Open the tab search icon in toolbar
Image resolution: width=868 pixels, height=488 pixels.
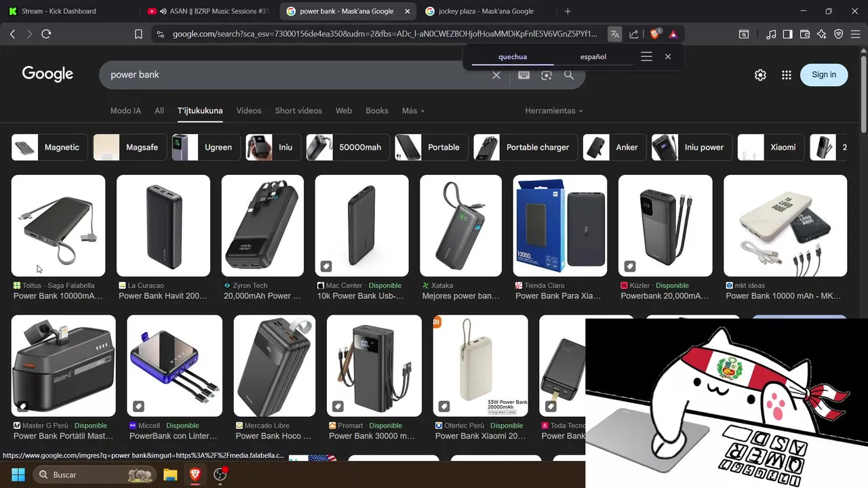[x=744, y=34]
